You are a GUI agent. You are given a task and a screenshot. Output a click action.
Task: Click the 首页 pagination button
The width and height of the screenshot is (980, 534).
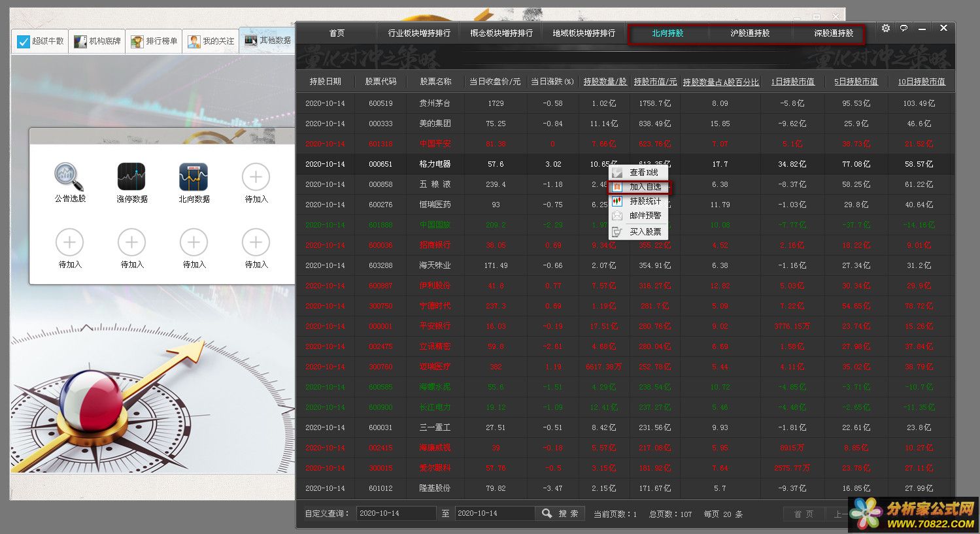pos(803,514)
